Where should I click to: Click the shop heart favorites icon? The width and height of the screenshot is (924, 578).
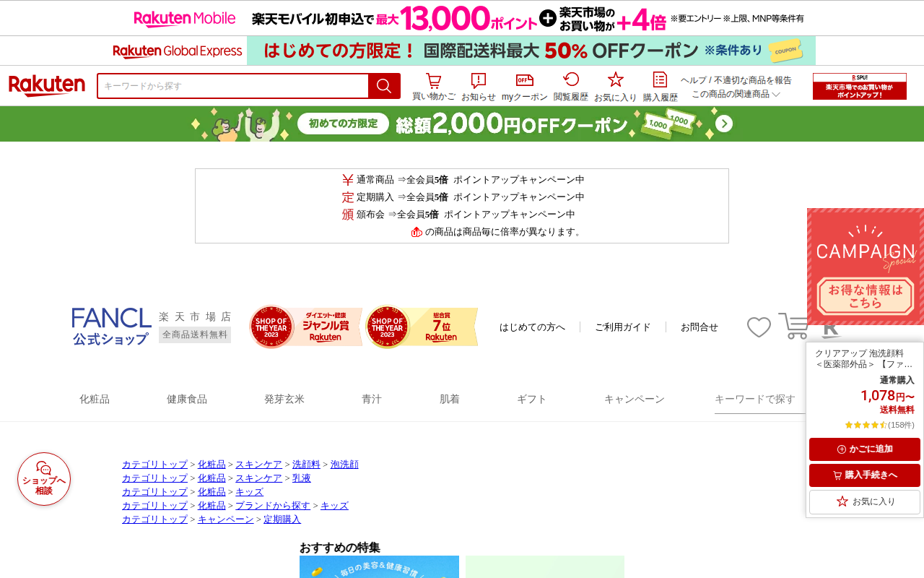759,327
